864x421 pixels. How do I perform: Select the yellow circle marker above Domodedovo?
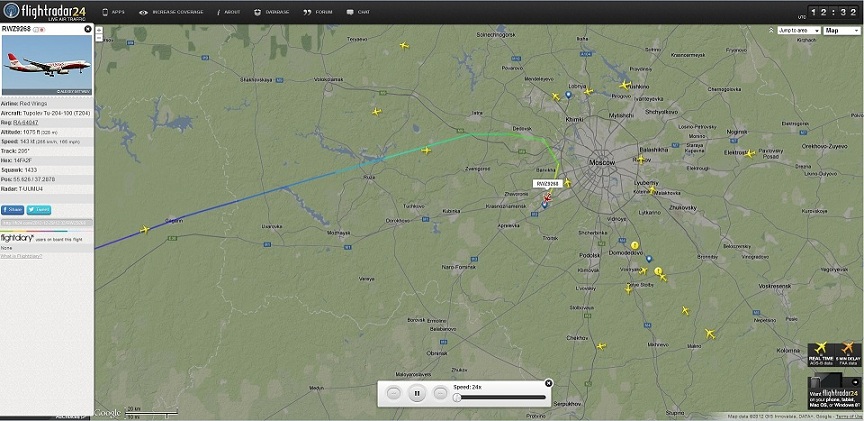pyautogui.click(x=634, y=245)
